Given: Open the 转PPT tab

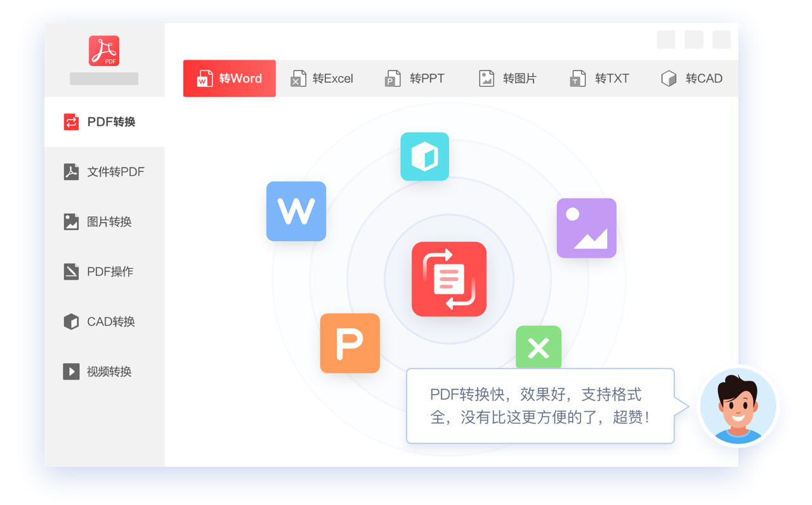Looking at the screenshot, I should [415, 79].
